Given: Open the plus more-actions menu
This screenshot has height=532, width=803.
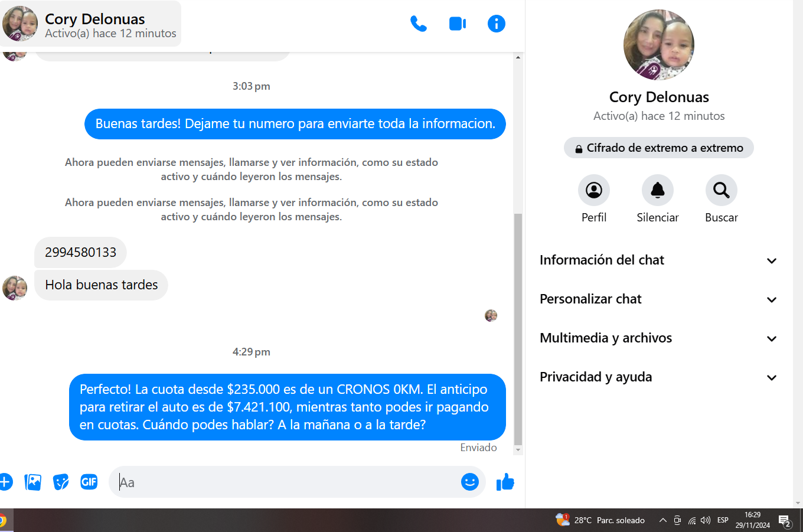Looking at the screenshot, I should pyautogui.click(x=5, y=482).
